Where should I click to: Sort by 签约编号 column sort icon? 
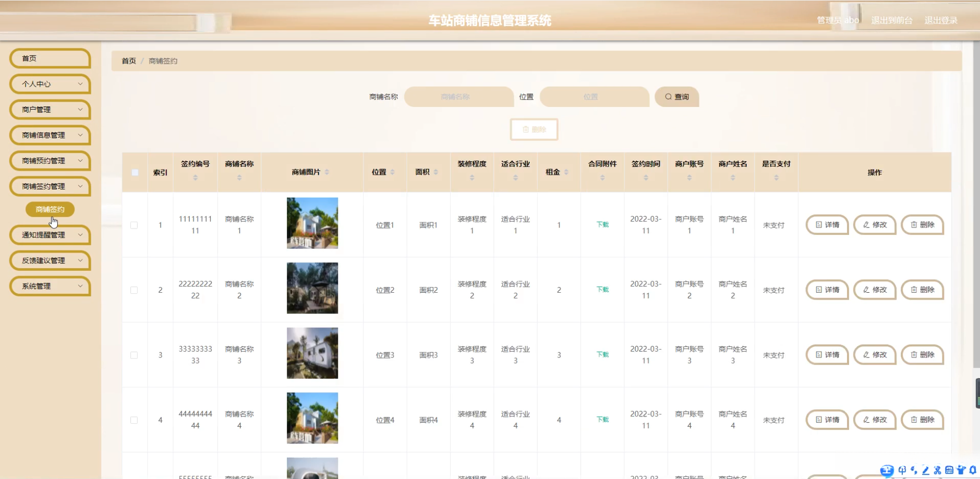pos(196,178)
